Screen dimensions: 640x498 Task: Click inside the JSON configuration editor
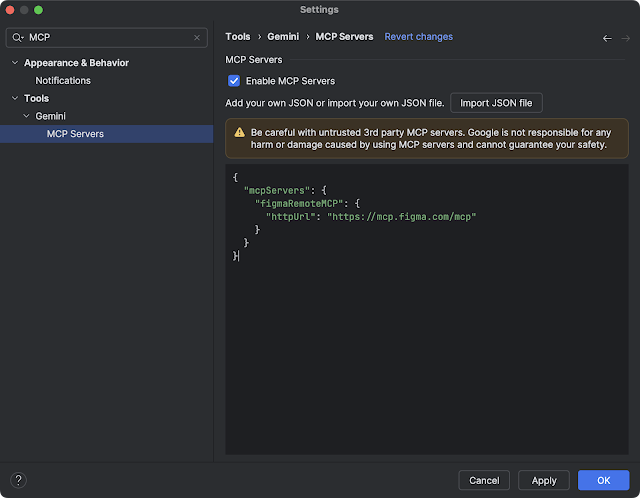click(427, 350)
